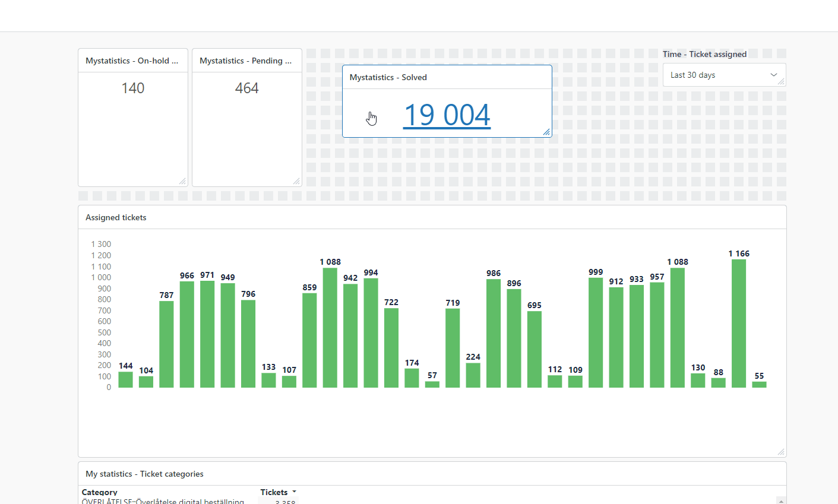Click the 464 pending ticket count
Image resolution: width=838 pixels, height=504 pixels.
(247, 88)
